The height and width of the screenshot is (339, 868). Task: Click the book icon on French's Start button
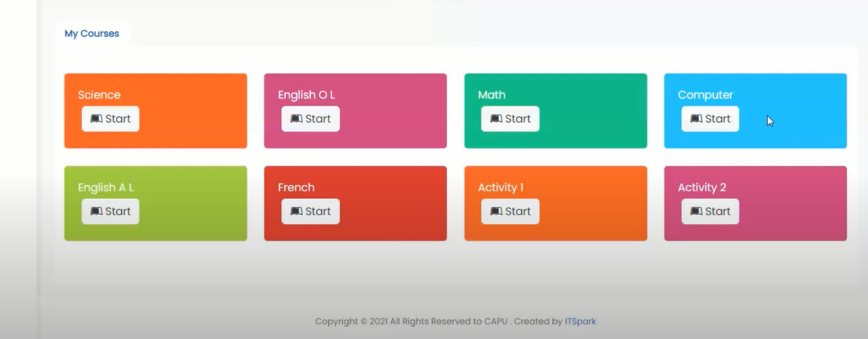(296, 212)
